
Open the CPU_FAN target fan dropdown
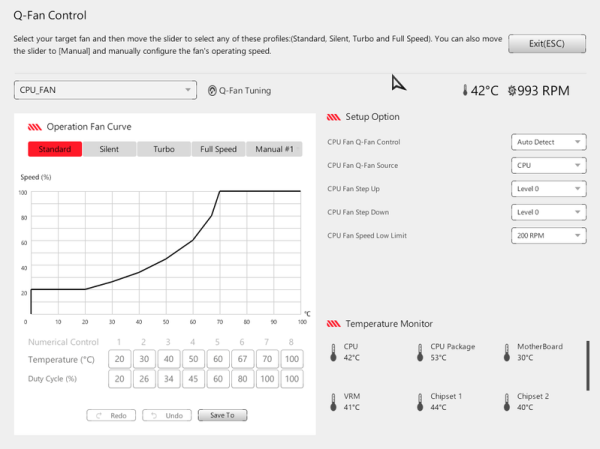click(105, 90)
